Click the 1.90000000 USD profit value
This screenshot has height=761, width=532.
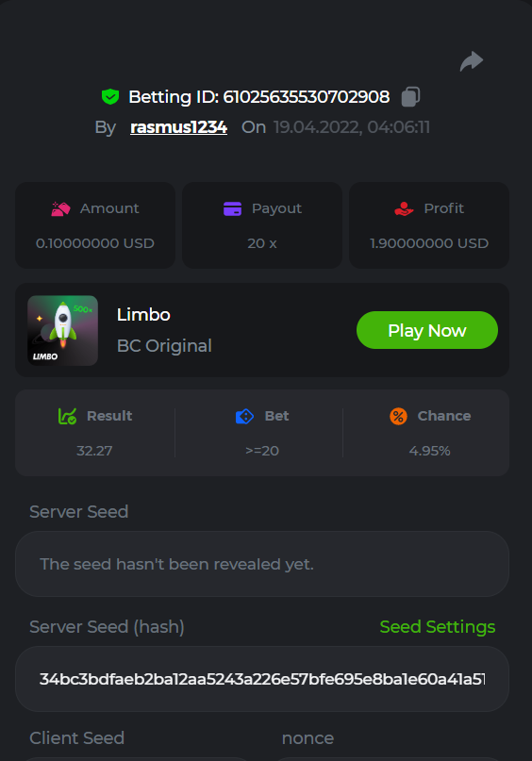pyautogui.click(x=429, y=243)
